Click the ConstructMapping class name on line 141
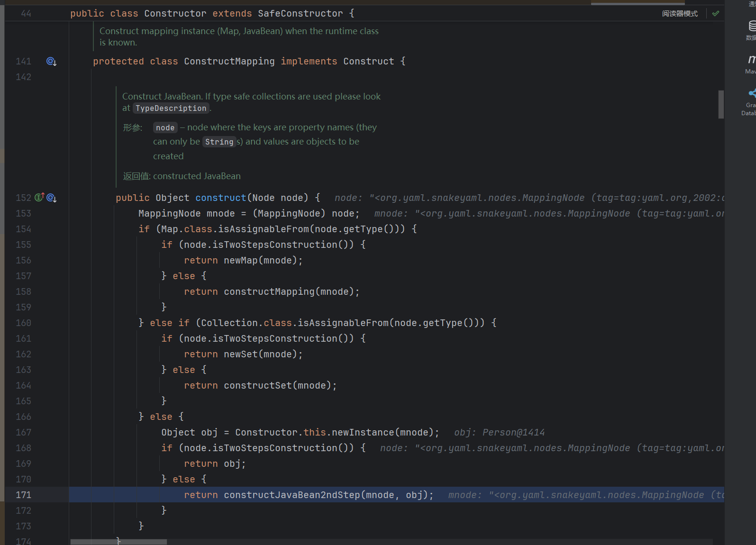The image size is (756, 545). click(x=229, y=62)
